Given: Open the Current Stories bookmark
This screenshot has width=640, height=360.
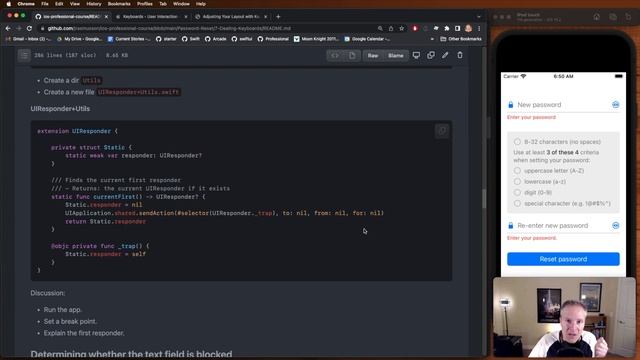Looking at the screenshot, I should click(x=129, y=39).
